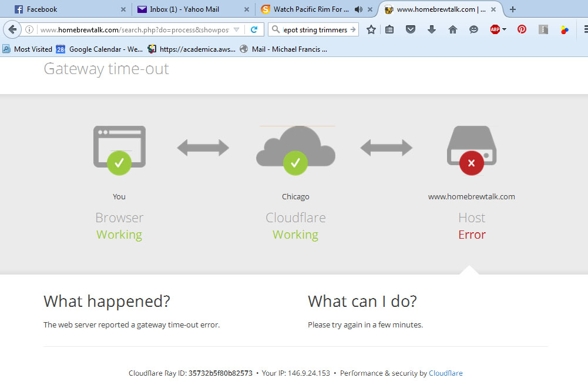Image resolution: width=588 pixels, height=388 pixels.
Task: Open the academica.aws bookmark
Action: pos(191,49)
